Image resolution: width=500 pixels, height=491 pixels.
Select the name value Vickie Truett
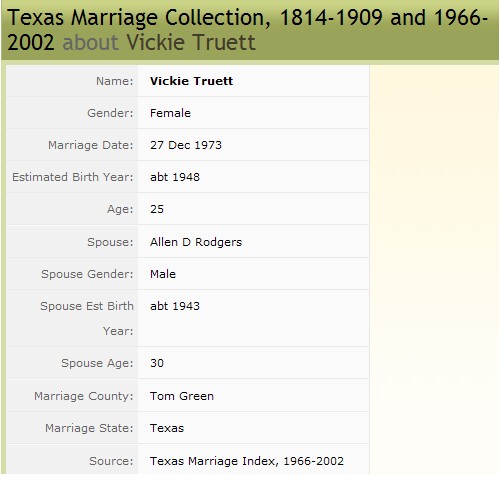coord(191,81)
